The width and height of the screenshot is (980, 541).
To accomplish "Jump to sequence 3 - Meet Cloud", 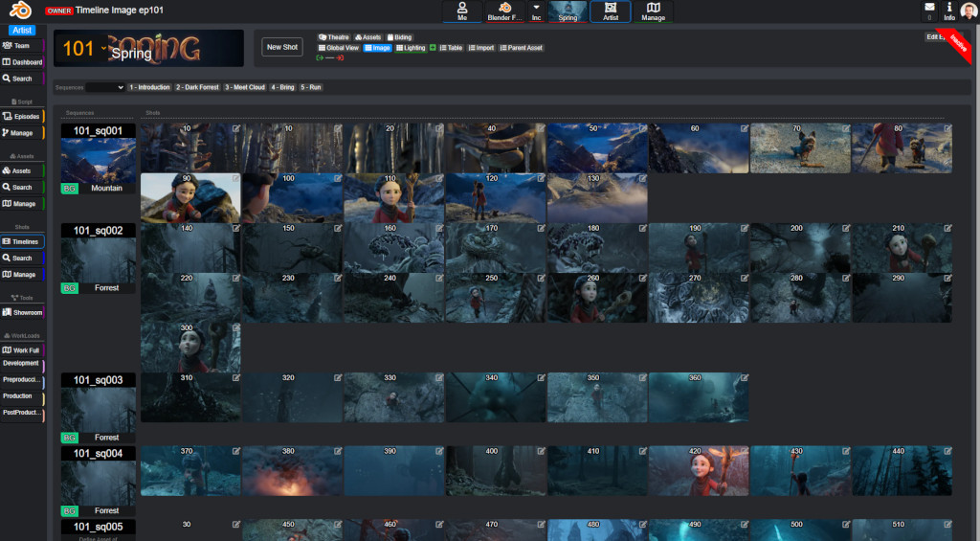I will click(x=245, y=87).
